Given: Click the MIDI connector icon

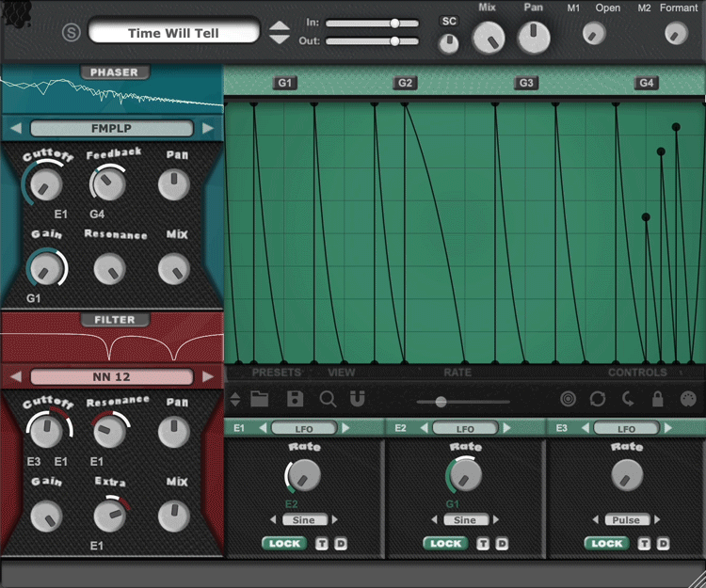Looking at the screenshot, I should coord(687,399).
